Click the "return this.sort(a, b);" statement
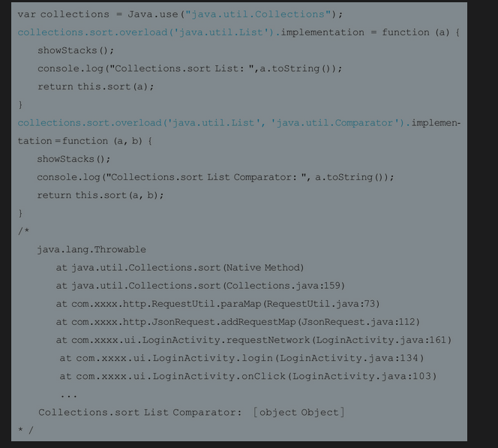498x448 pixels. coord(100,195)
